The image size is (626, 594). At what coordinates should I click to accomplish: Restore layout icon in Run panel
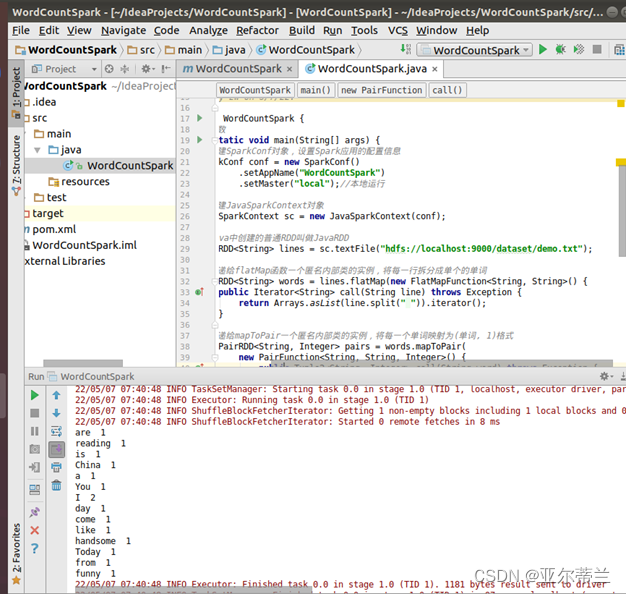35,489
